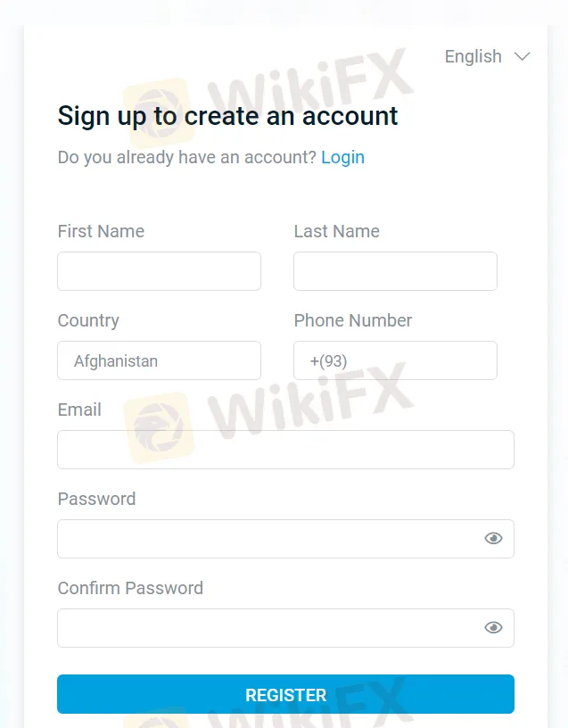568x728 pixels.
Task: Click the "Sign up to create an account" heading
Action: tap(227, 116)
